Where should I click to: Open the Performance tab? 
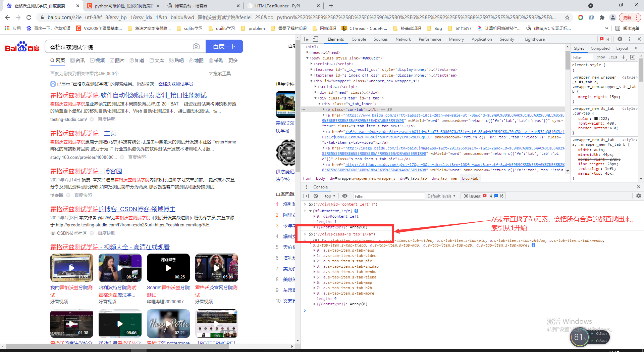pyautogui.click(x=430, y=39)
